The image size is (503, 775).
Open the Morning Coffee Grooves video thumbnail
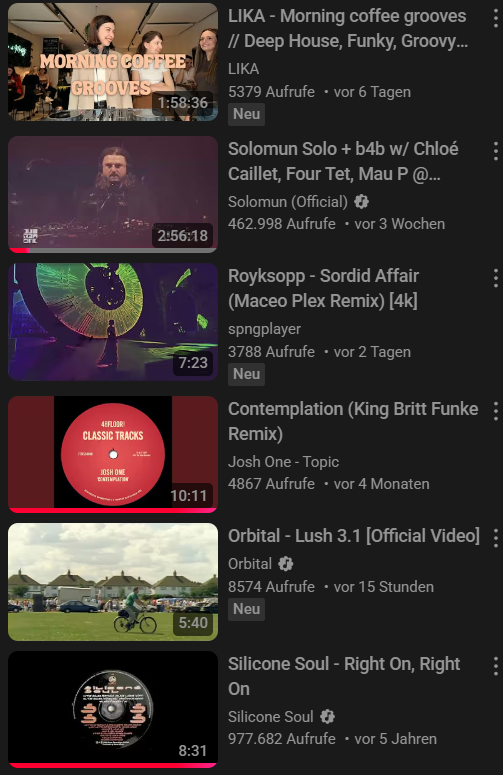click(113, 62)
